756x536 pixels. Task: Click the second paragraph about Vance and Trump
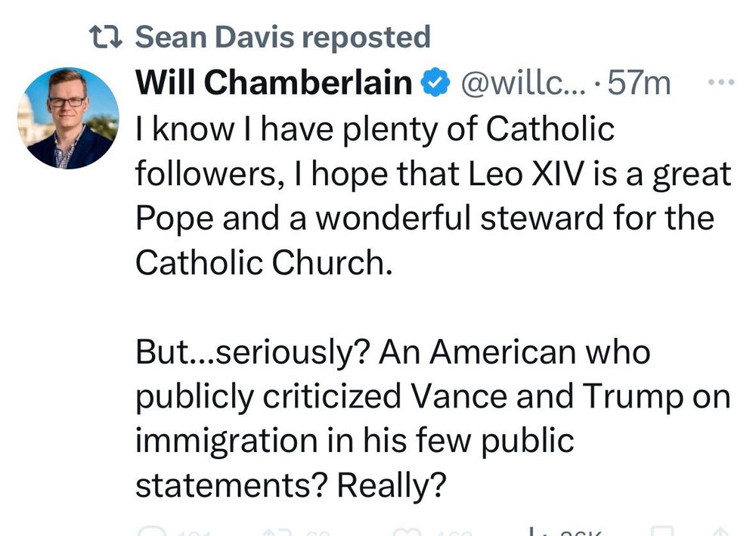click(433, 418)
